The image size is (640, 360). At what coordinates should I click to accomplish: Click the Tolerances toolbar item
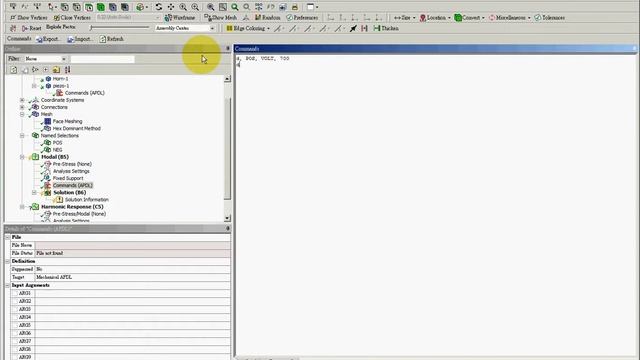(x=549, y=18)
